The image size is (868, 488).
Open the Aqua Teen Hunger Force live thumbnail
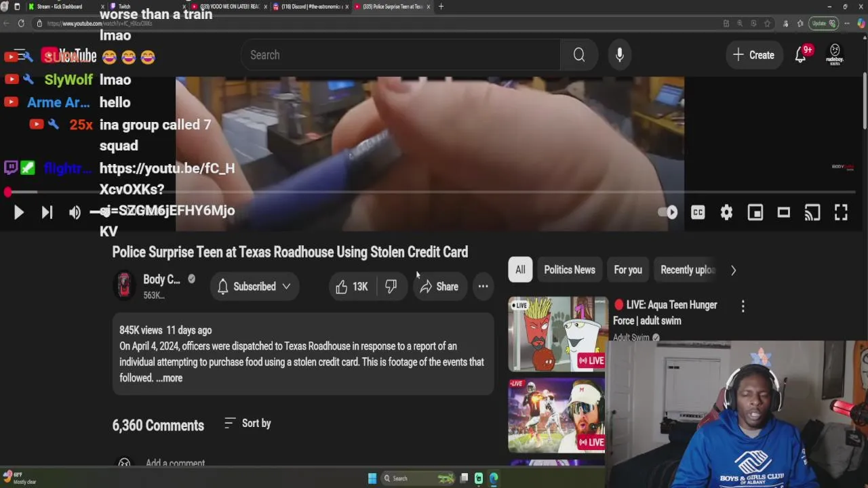coord(557,334)
